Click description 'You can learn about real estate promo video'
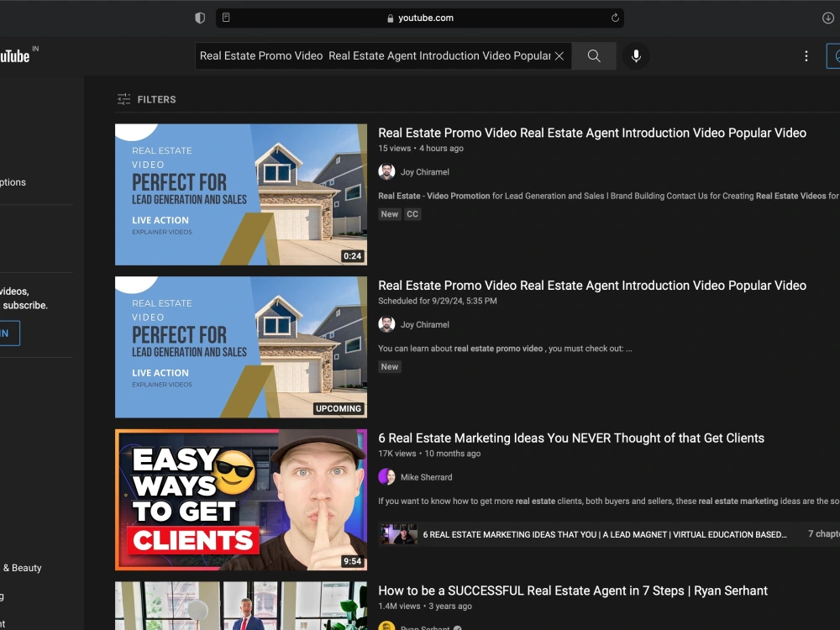Screen dimensions: 840x630 click(505, 349)
